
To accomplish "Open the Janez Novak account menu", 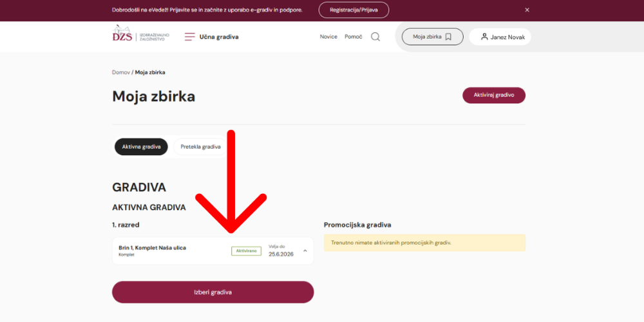I will pos(507,37).
